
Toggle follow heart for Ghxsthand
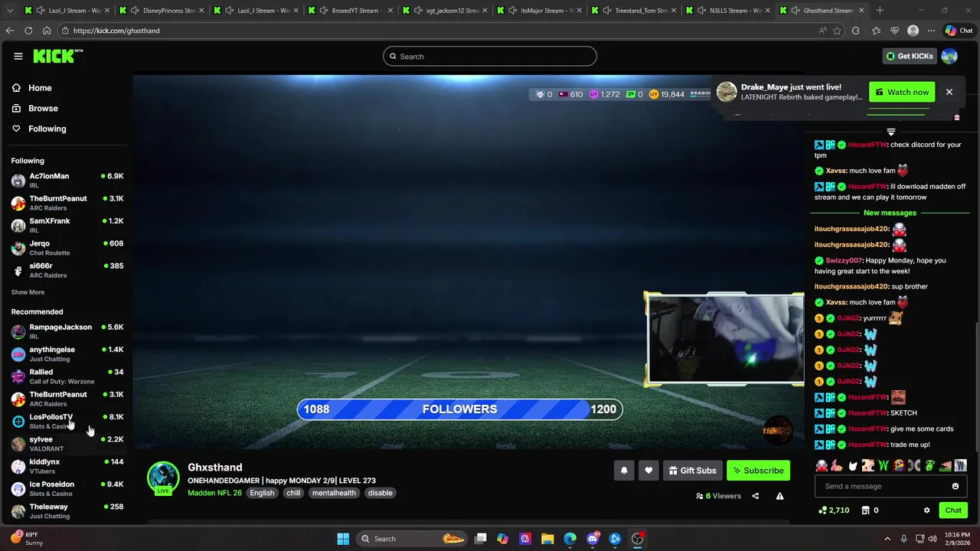[x=648, y=471]
